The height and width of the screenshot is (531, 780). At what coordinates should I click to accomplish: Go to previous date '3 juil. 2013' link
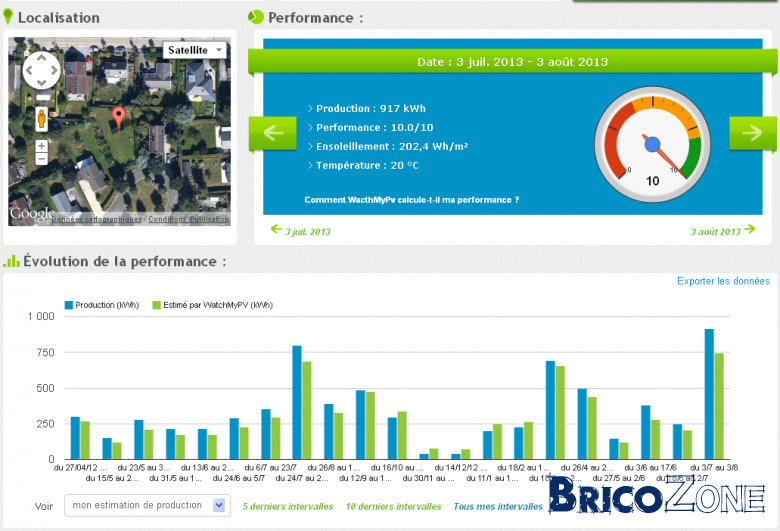pos(301,231)
